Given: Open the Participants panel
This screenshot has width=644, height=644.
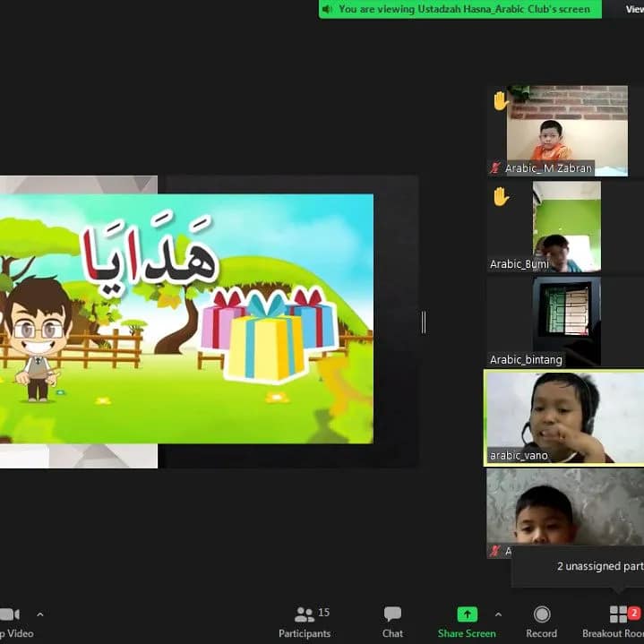Looking at the screenshot, I should pyautogui.click(x=305, y=614).
